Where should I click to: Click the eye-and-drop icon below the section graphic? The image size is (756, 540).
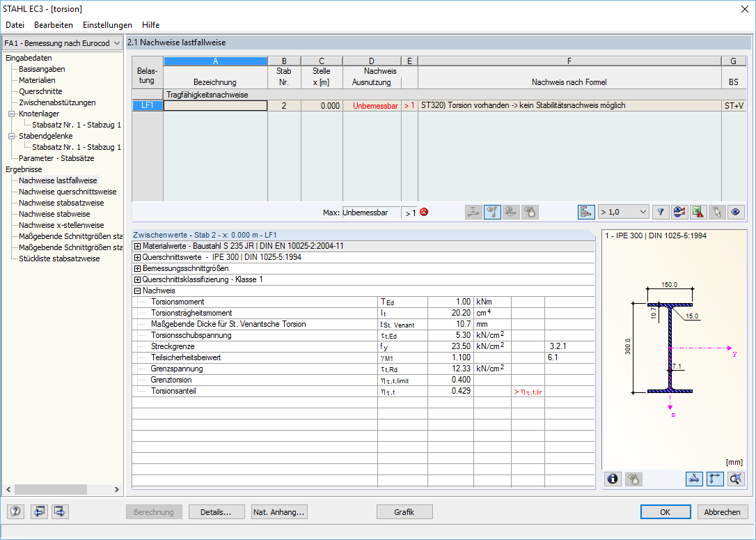pyautogui.click(x=633, y=479)
